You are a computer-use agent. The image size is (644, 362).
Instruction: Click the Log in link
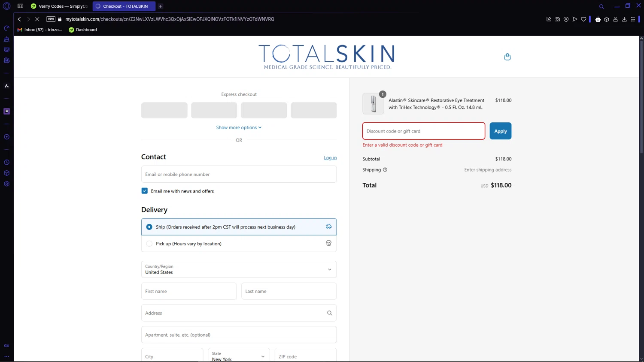(x=330, y=158)
